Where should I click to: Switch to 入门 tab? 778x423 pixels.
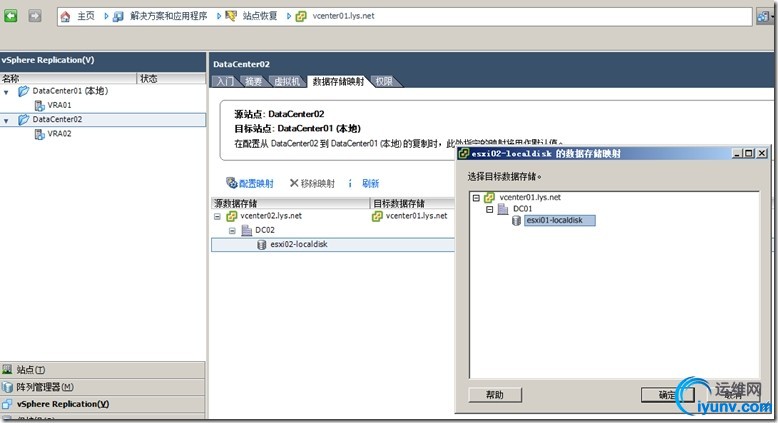[x=225, y=81]
